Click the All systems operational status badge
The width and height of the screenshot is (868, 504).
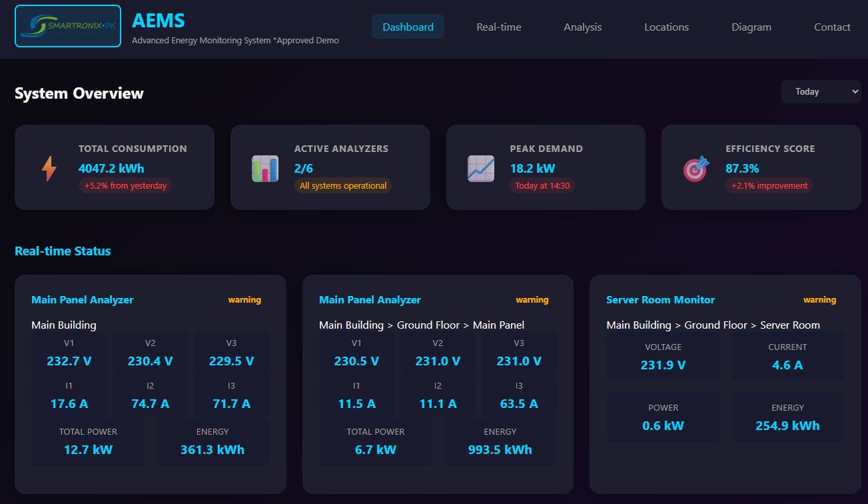343,186
